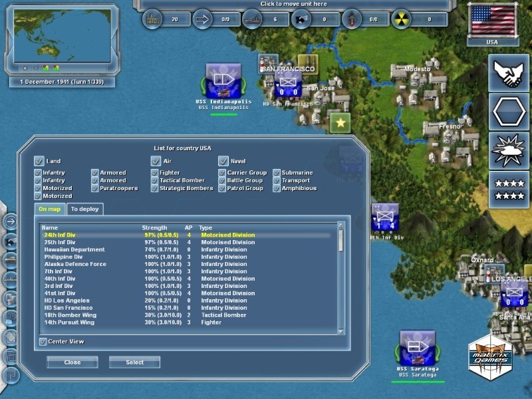Disable the Center View checkbox

(x=43, y=342)
